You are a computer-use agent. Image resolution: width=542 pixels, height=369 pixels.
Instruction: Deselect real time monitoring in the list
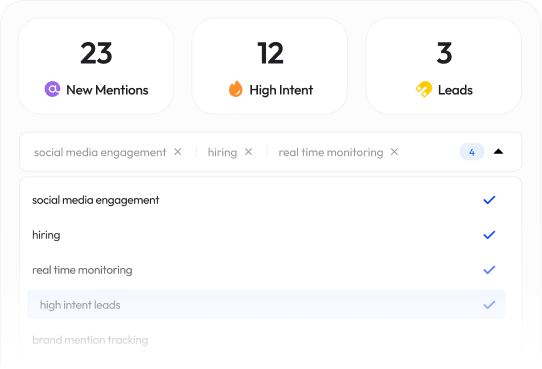[266, 270]
